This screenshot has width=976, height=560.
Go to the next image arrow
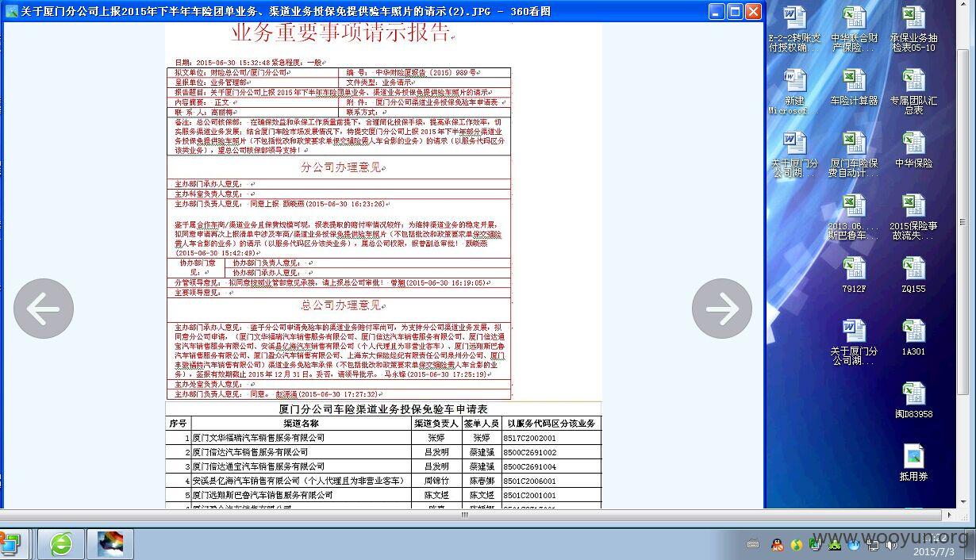(x=722, y=309)
